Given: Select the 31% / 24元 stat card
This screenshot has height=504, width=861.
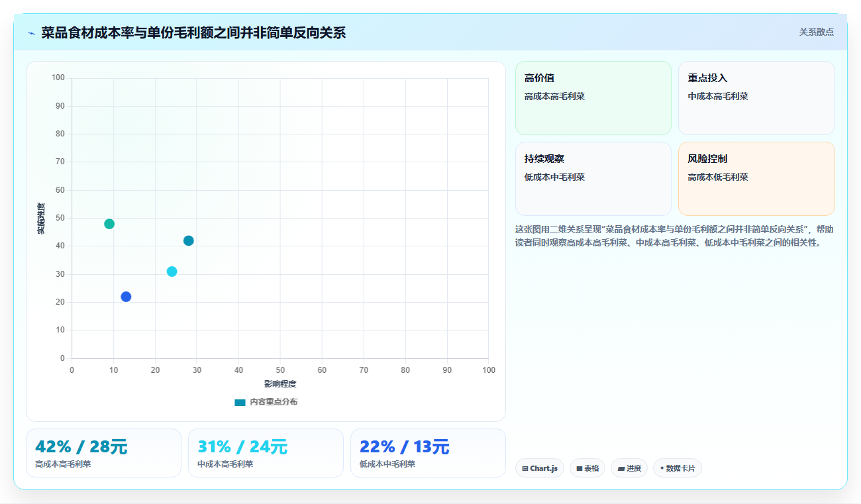Looking at the screenshot, I should pyautogui.click(x=266, y=453).
